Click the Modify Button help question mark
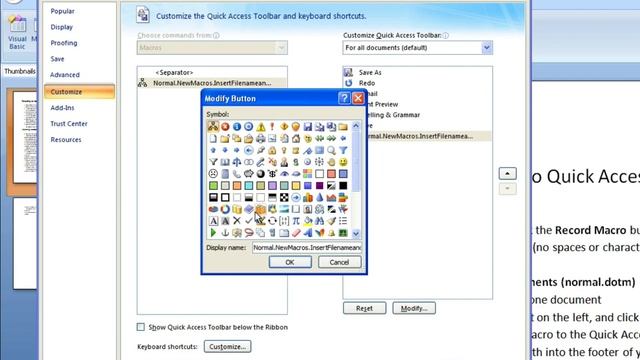This screenshot has width=640, height=360. point(344,98)
